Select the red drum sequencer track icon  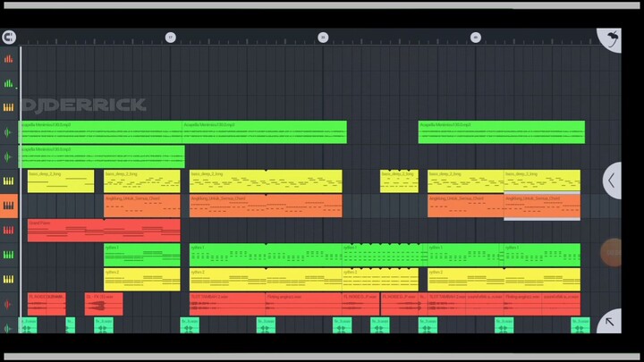click(9, 59)
